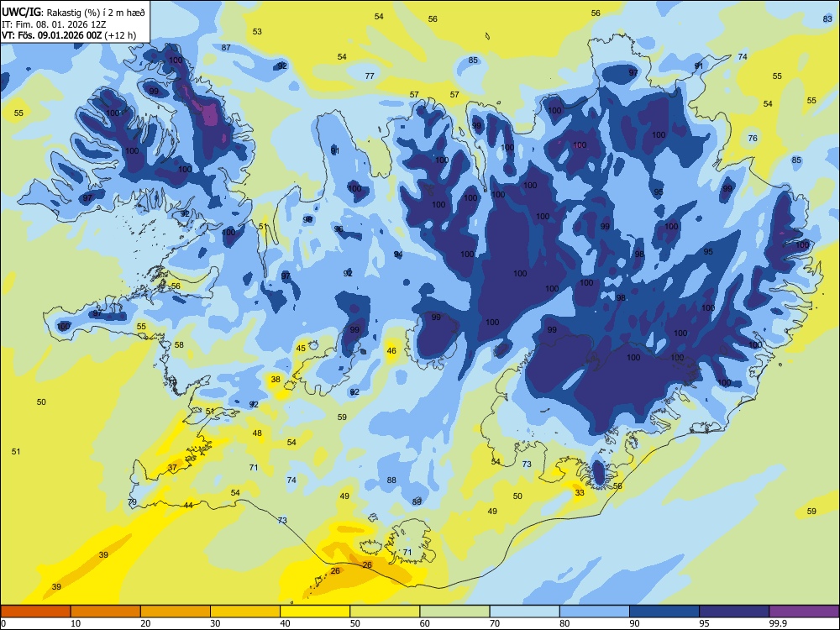Click the 50–60 yellow-green legend swatch

[385, 612]
